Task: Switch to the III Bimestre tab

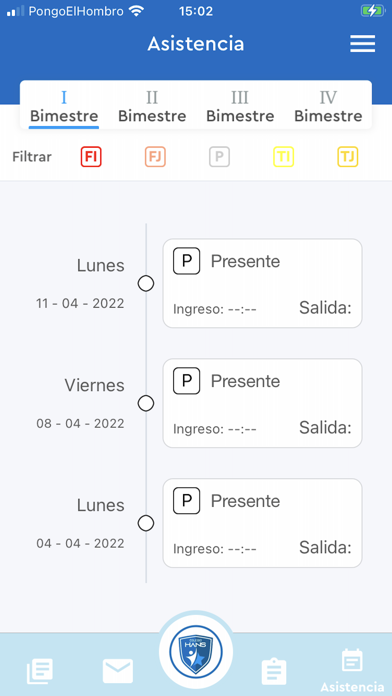Action: (x=240, y=107)
